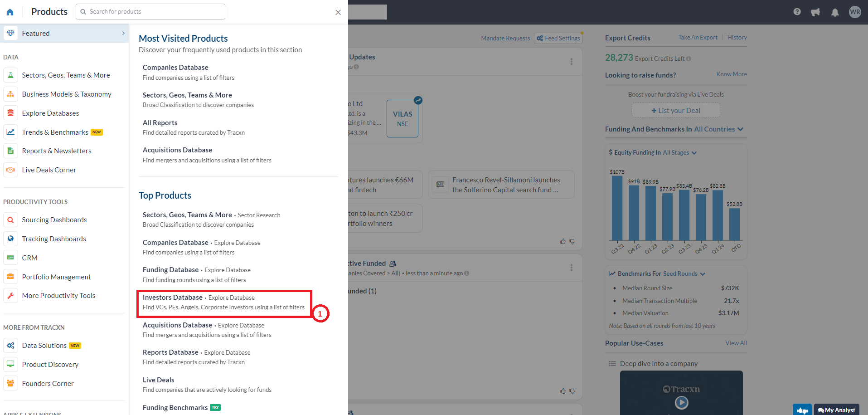Image resolution: width=868 pixels, height=415 pixels.
Task: Click the VILAS NSE company badge
Action: (x=402, y=118)
